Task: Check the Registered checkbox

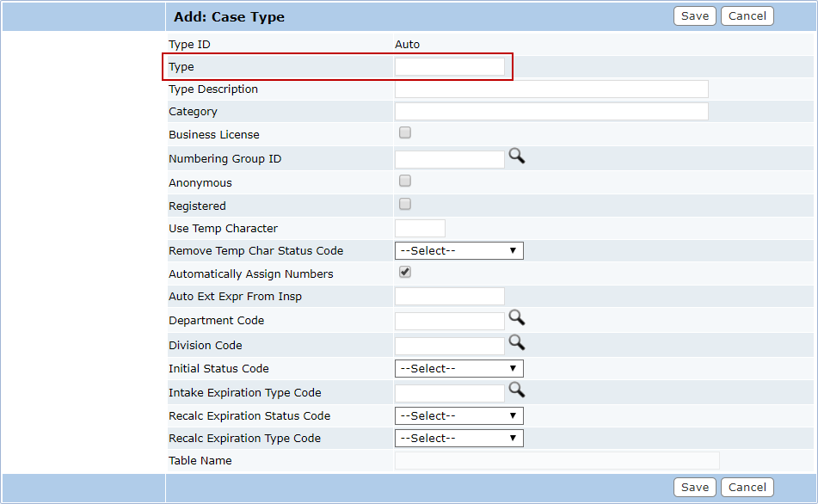Action: (x=405, y=205)
